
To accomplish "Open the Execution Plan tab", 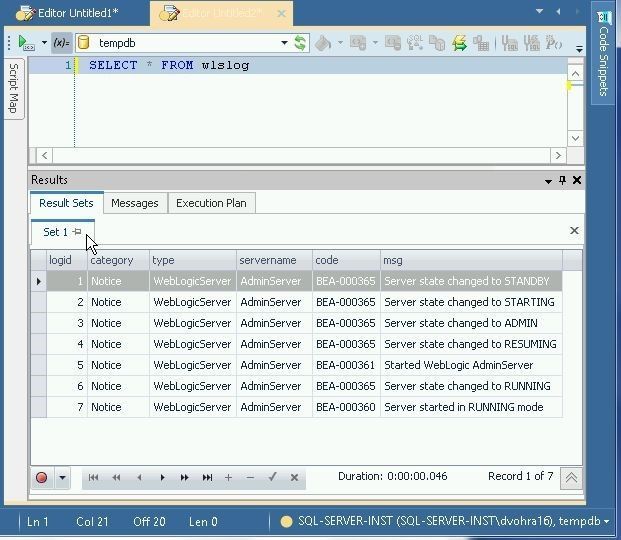I will click(x=211, y=203).
